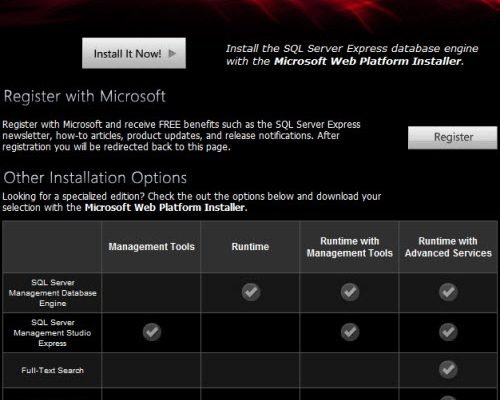500x400 pixels.
Task: Click SQL Server Management Database Engine row label
Action: (x=52, y=293)
